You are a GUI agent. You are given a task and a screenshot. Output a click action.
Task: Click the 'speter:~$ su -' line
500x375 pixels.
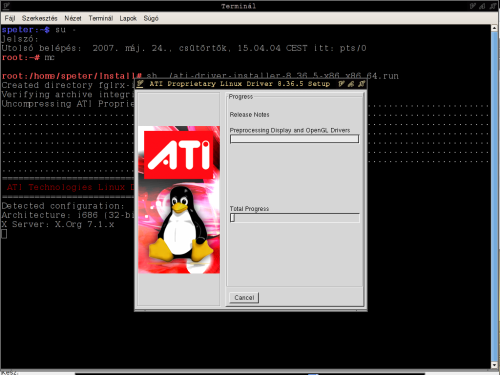click(39, 30)
